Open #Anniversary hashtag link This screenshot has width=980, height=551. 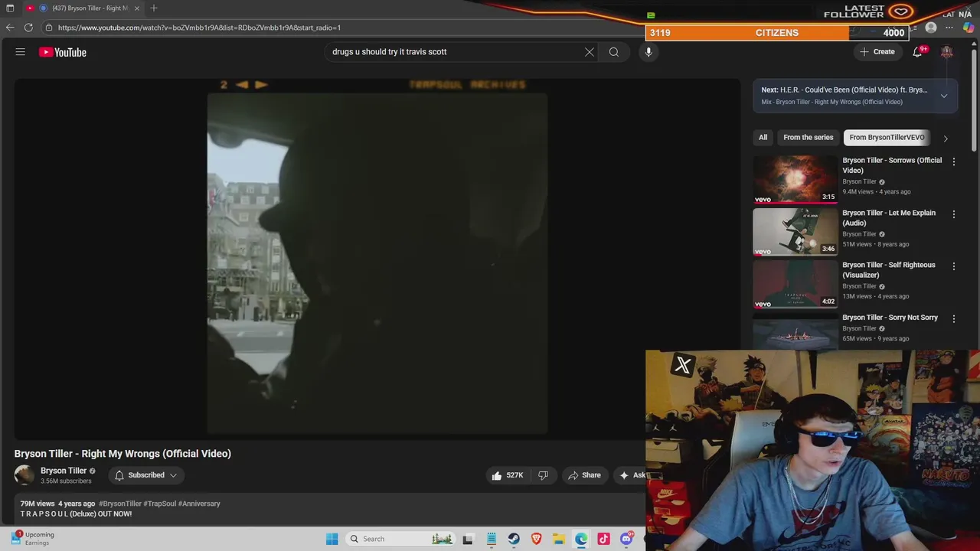tap(200, 504)
